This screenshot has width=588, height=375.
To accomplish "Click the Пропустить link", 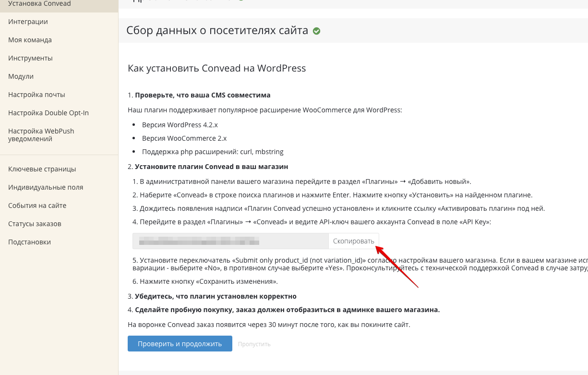I will click(x=254, y=344).
